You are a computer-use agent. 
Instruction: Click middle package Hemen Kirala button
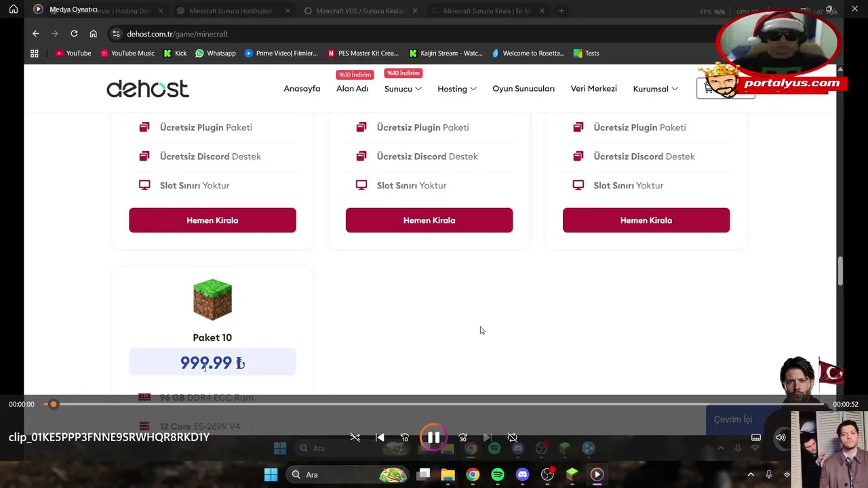(429, 220)
